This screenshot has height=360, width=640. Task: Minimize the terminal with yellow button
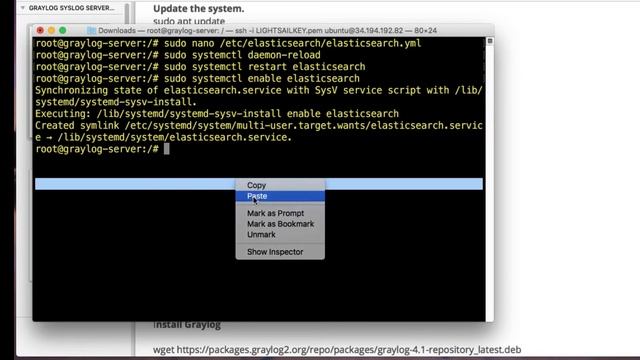click(x=51, y=30)
